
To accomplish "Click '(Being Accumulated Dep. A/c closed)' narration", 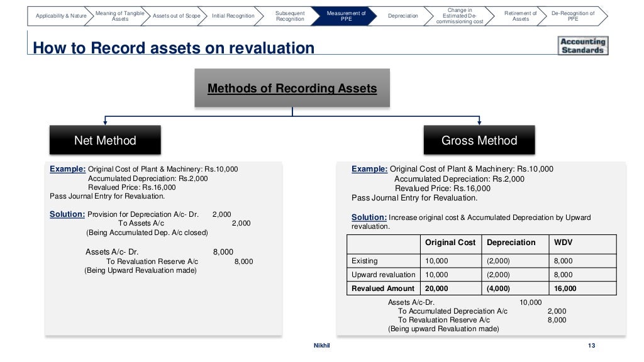I will tap(147, 233).
